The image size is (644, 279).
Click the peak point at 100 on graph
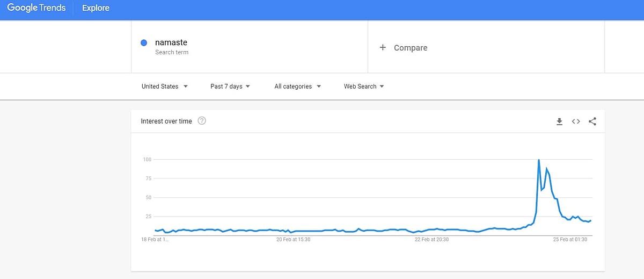tap(538, 160)
